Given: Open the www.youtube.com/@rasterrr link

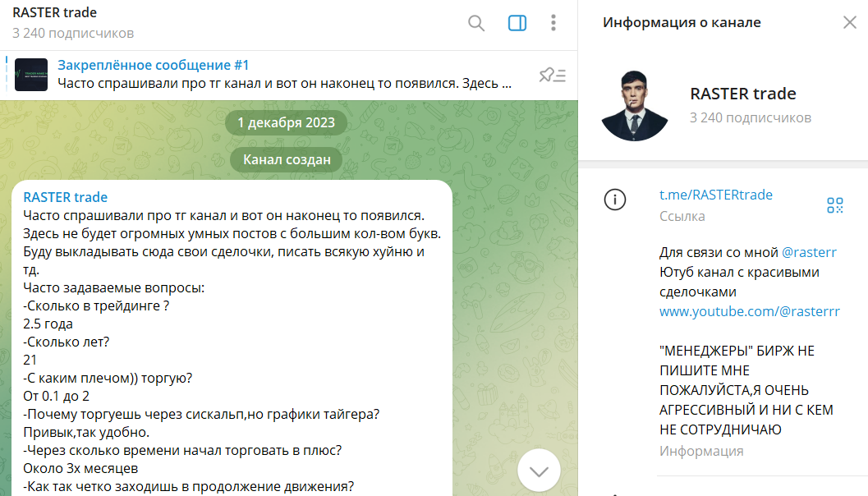Looking at the screenshot, I should pos(750,312).
